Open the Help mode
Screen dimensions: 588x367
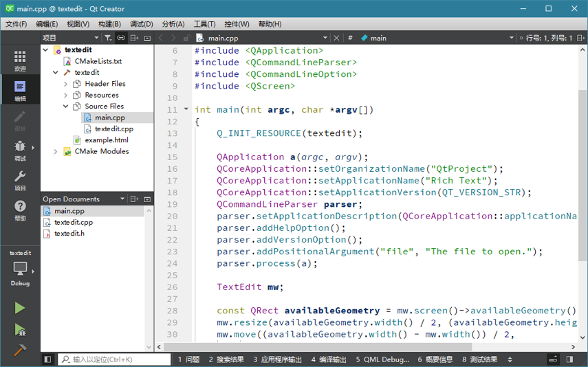coord(20,210)
